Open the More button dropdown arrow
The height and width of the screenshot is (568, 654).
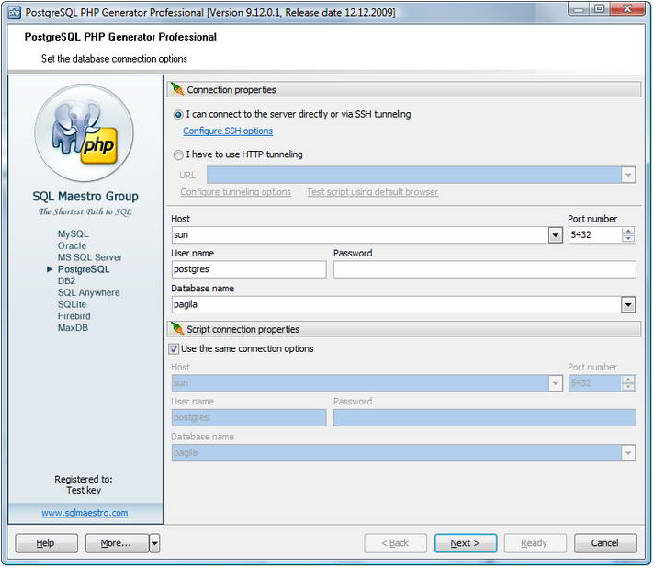[154, 543]
